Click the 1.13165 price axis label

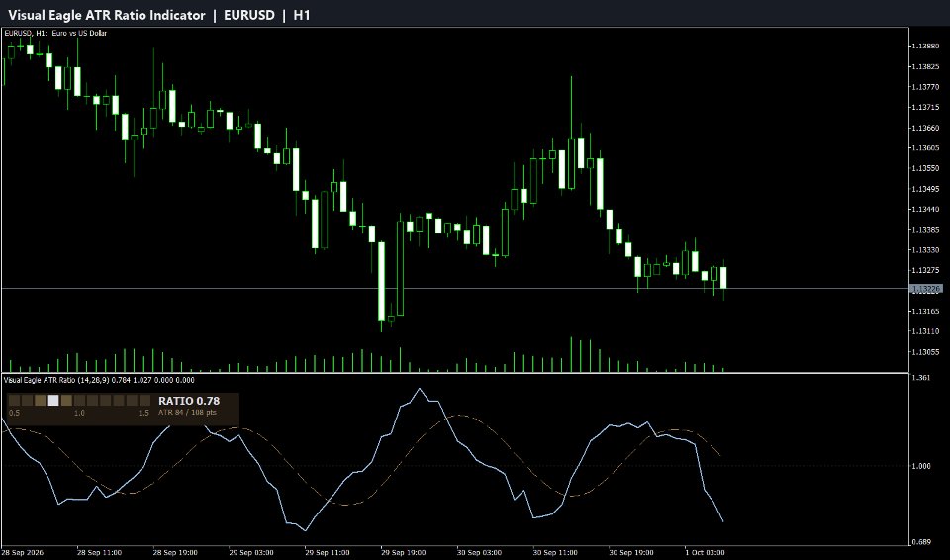926,311
